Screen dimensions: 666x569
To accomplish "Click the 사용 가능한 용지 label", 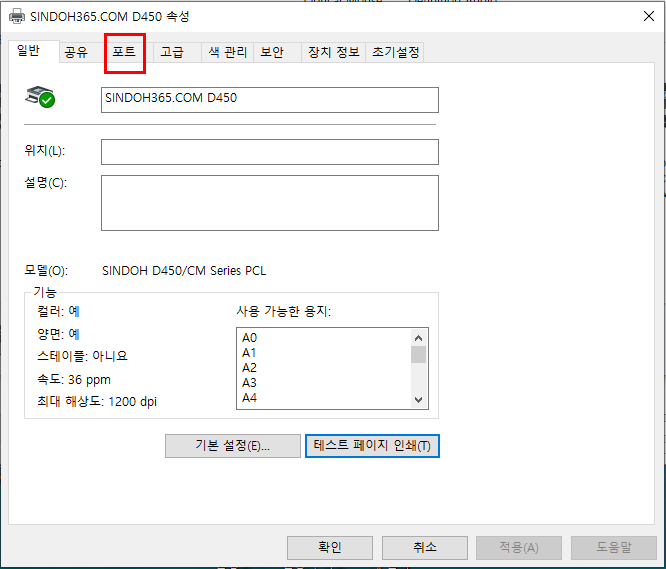I will [x=283, y=311].
